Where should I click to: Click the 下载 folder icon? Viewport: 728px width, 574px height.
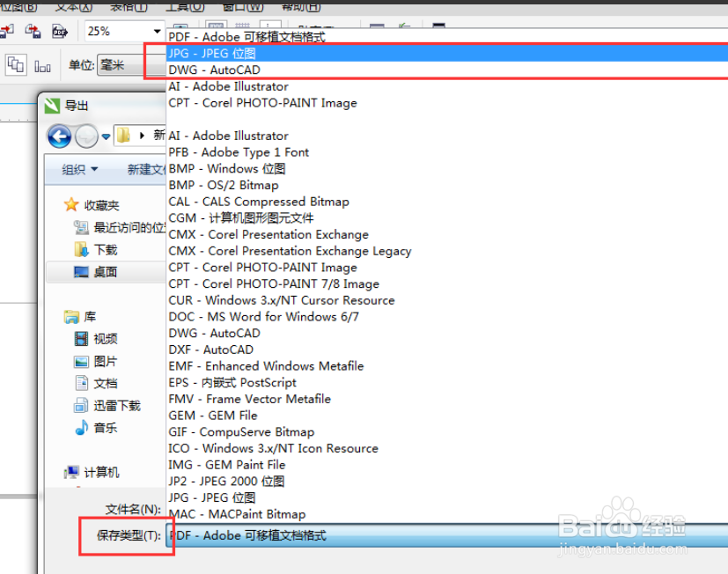(81, 249)
